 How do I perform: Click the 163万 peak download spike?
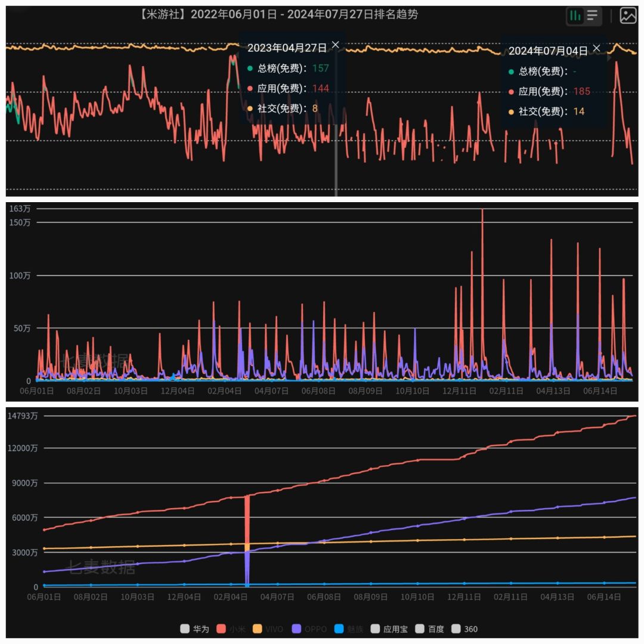tap(482, 212)
